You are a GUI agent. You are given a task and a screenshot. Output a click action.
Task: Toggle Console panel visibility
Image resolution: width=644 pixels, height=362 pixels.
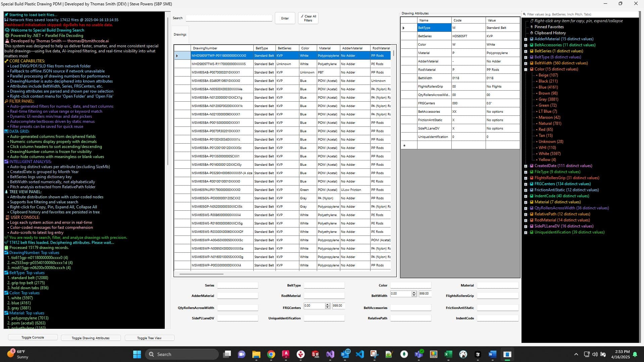pos(32,338)
